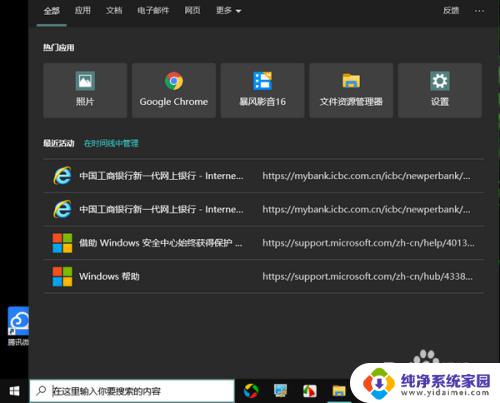Click the Internet Explorer icon of second ICBC entry
500x403 pixels.
click(x=62, y=209)
